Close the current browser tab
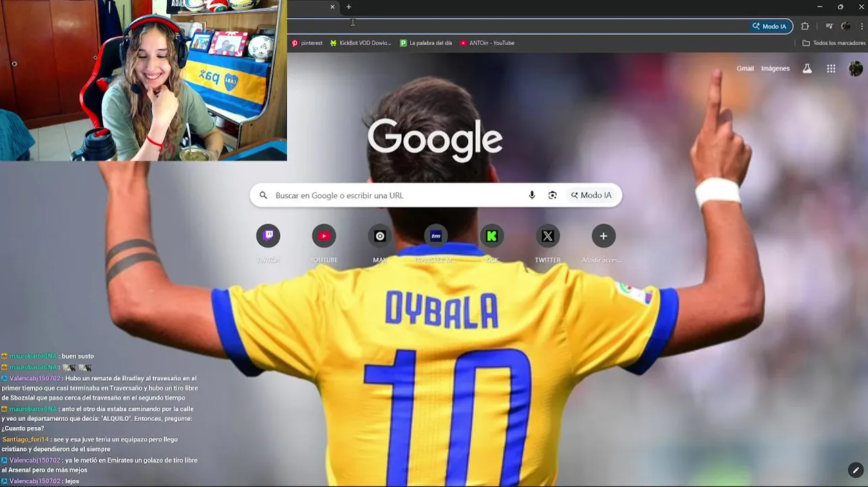 (x=332, y=7)
